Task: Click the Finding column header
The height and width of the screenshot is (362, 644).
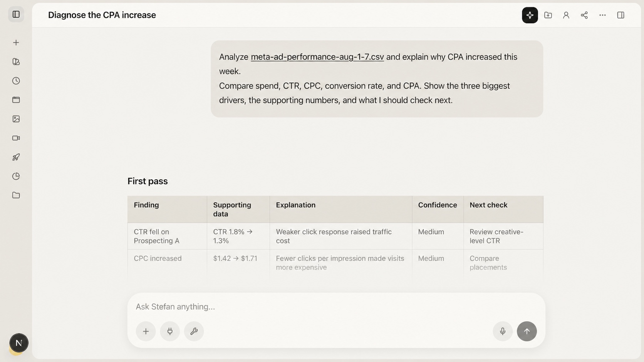Action: (x=167, y=209)
